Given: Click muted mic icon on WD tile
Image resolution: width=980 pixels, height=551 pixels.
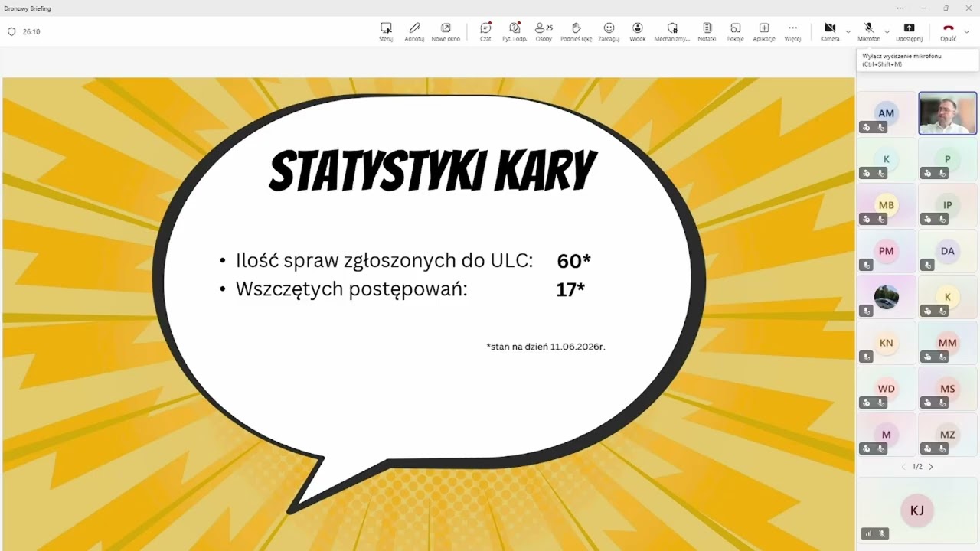Looking at the screenshot, I should tap(881, 403).
